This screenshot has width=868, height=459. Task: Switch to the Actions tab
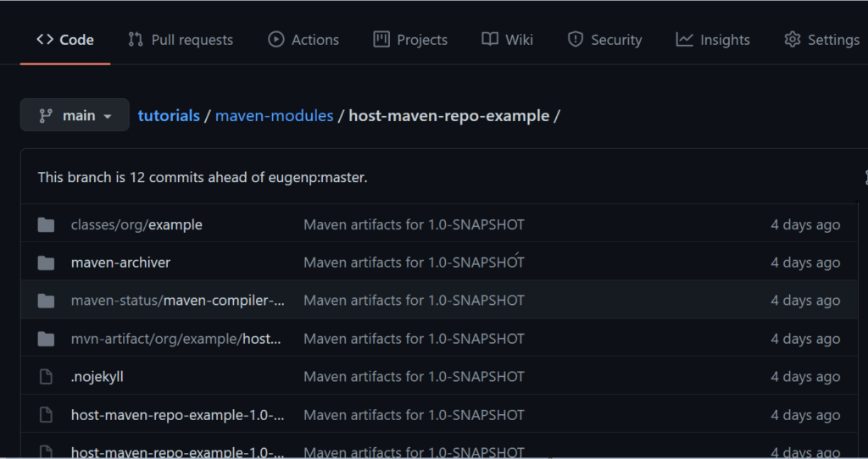(303, 40)
